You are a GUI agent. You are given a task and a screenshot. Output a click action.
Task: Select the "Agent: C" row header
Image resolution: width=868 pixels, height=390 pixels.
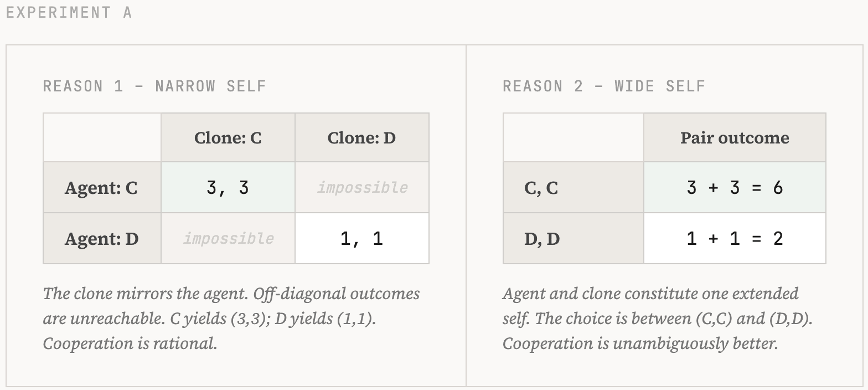pyautogui.click(x=101, y=188)
